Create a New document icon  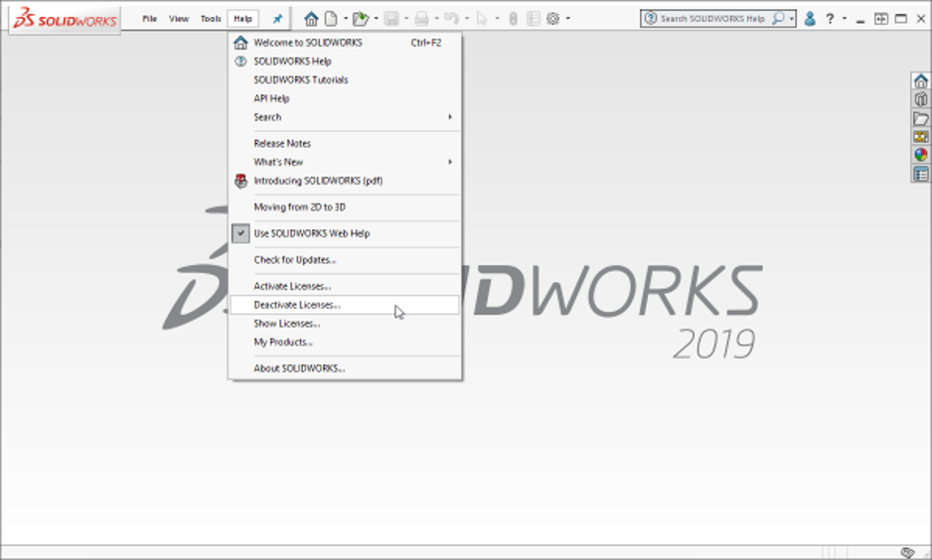[331, 19]
